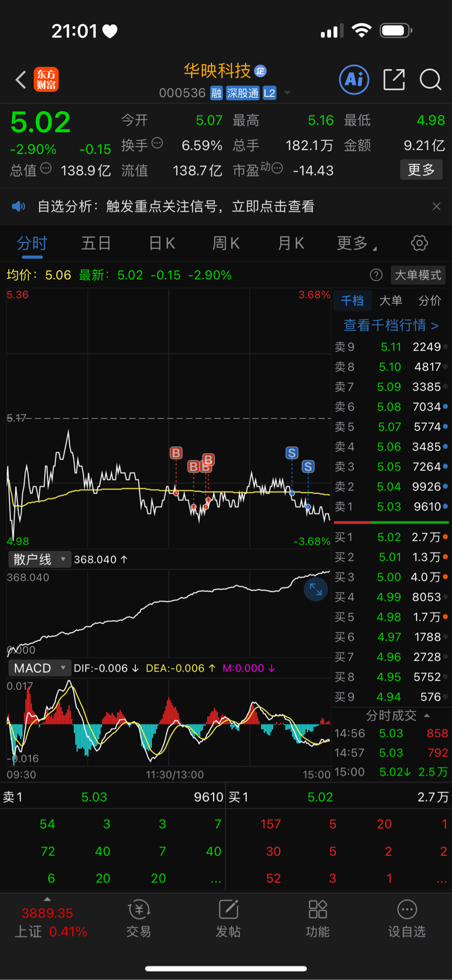This screenshot has width=452, height=980.
Task: Select the 分价 tab
Action: point(430,301)
